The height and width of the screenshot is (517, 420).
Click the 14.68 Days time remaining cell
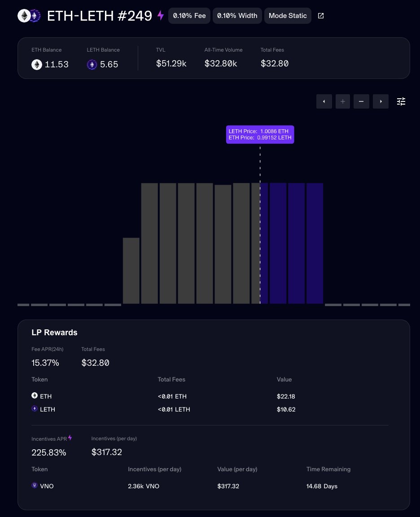322,486
